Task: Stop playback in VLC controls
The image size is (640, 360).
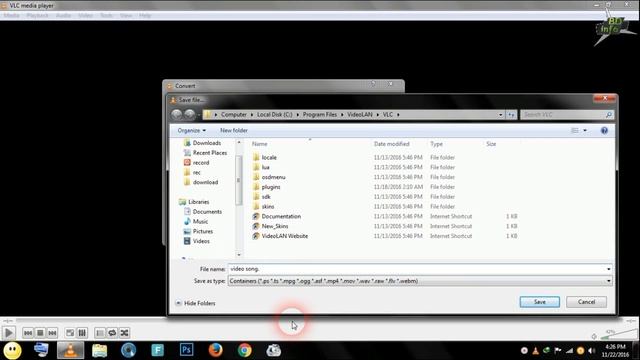Action: 40,333
